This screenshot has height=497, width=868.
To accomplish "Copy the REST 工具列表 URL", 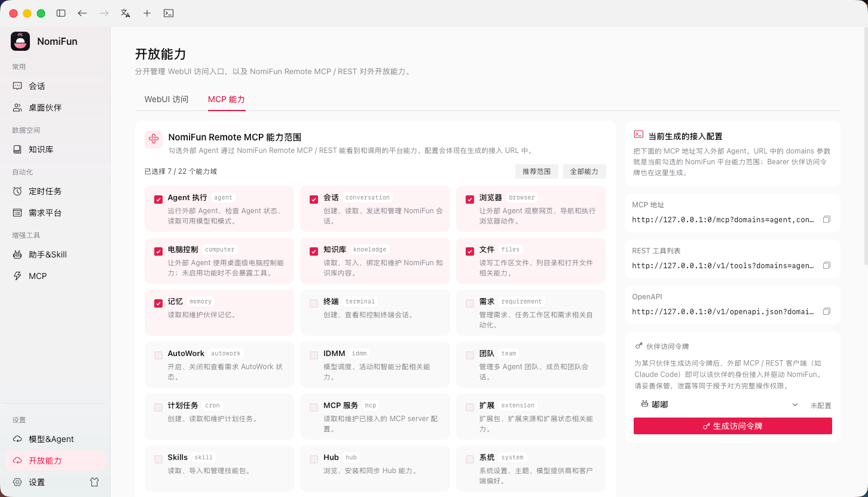I will coord(827,265).
